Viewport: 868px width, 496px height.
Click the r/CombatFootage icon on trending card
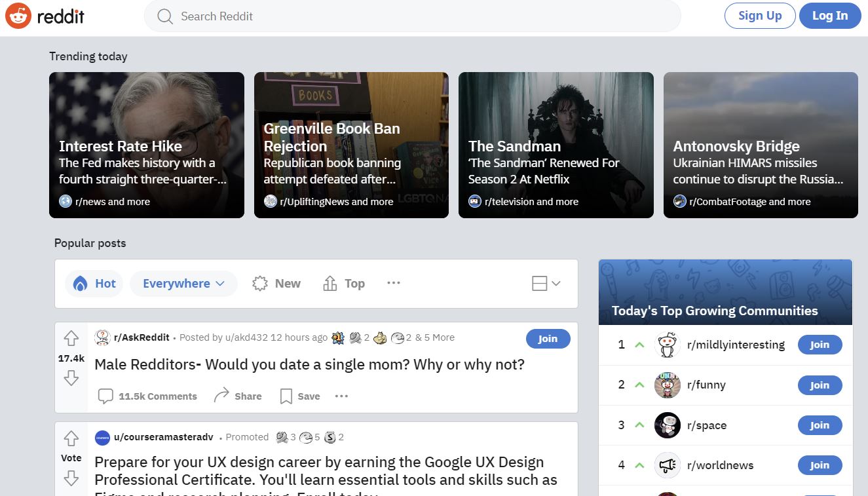pyautogui.click(x=680, y=201)
